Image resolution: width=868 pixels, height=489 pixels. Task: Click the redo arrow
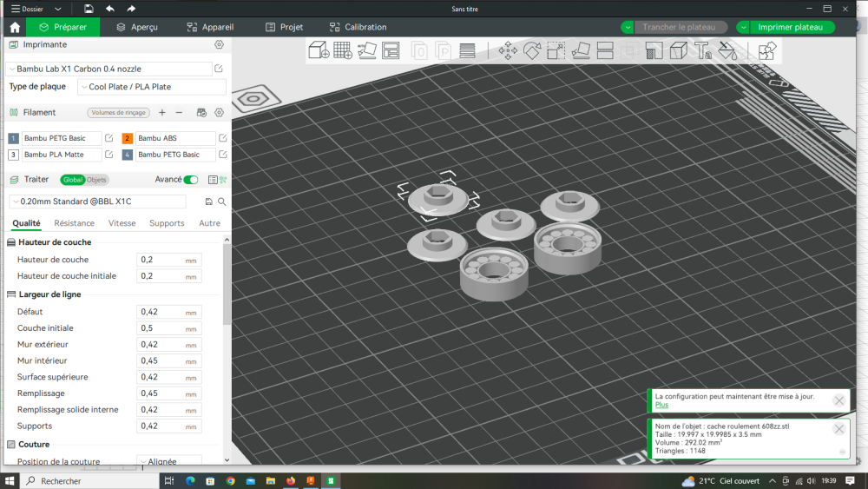click(131, 9)
